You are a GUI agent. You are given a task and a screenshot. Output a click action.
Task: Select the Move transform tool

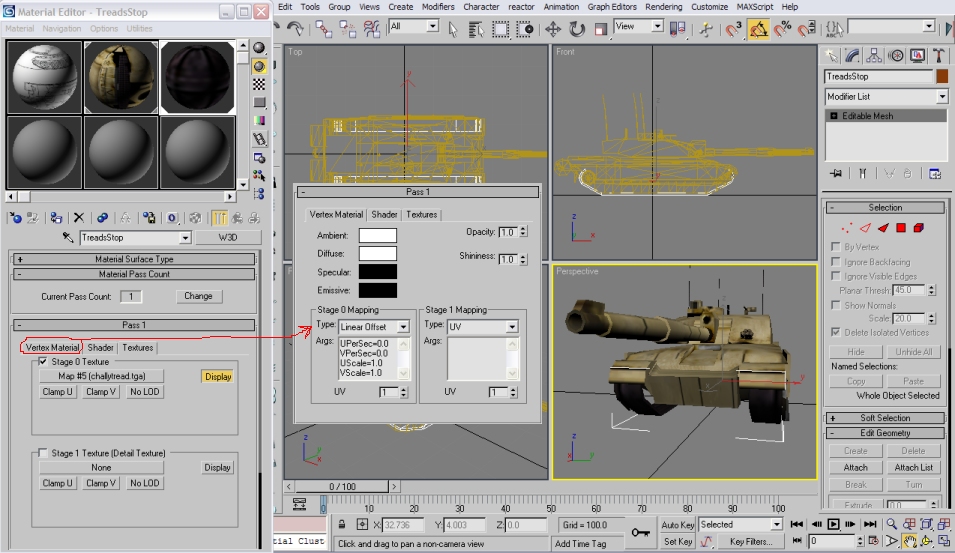coord(553,29)
